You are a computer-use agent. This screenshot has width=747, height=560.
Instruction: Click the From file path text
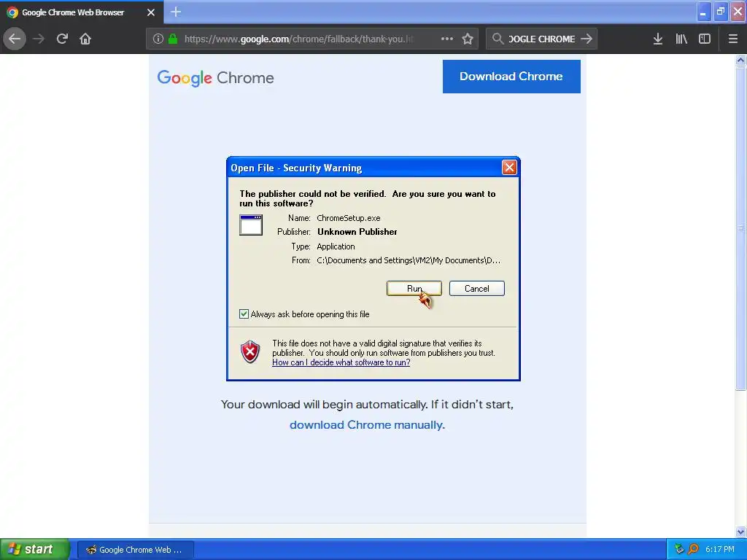coord(409,260)
